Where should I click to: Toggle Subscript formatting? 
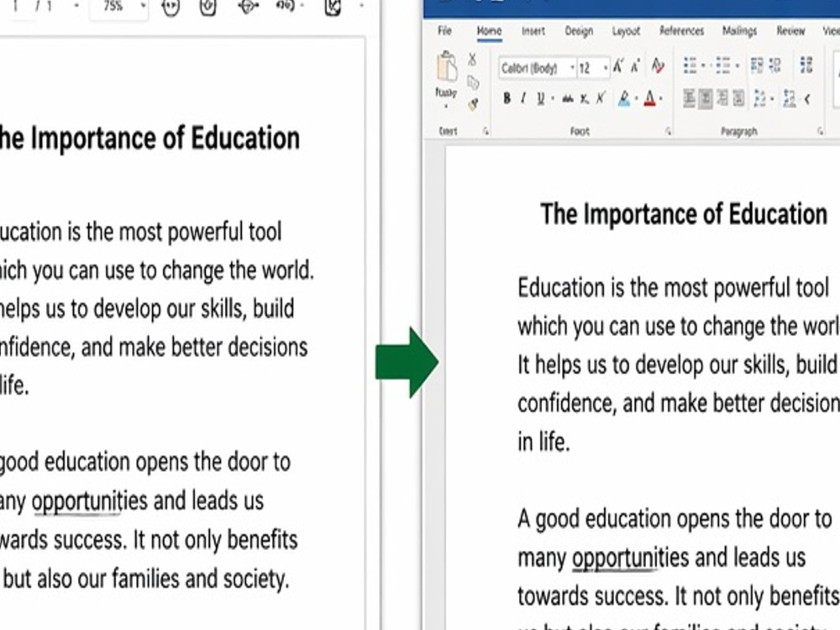point(585,98)
